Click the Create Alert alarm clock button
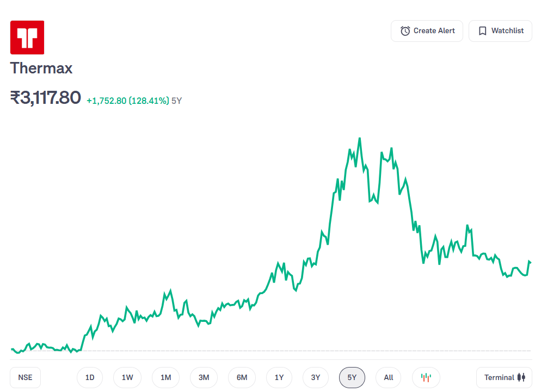Viewport: 541px width, 392px height. 427,31
